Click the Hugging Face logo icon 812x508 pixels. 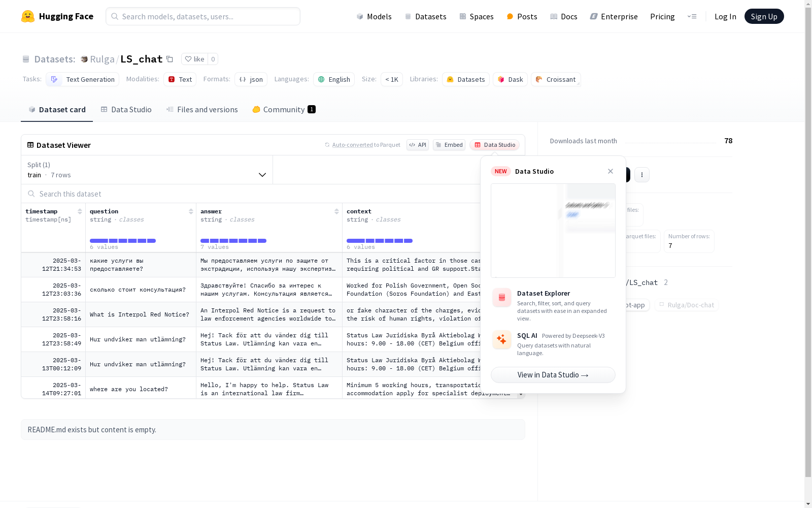point(28,16)
